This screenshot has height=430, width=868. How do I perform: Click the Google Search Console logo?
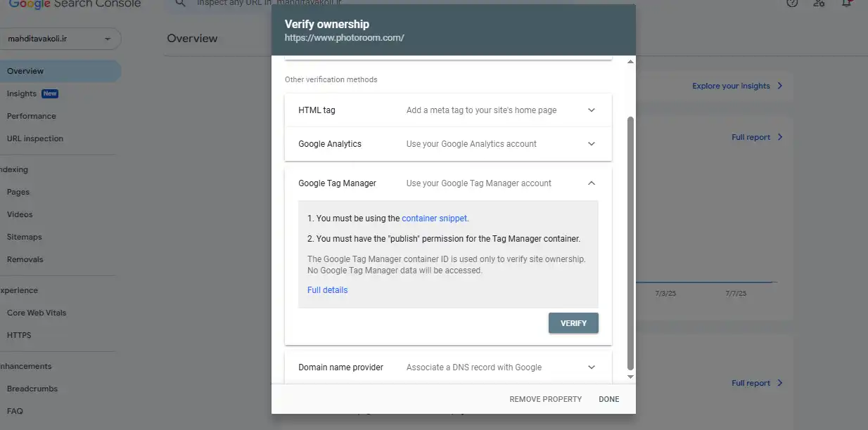(x=75, y=4)
